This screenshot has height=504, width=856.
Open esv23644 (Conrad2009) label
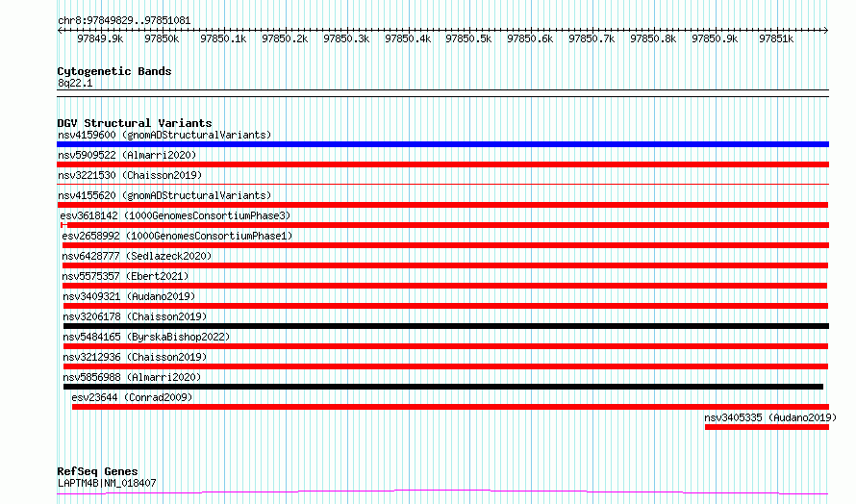[132, 397]
